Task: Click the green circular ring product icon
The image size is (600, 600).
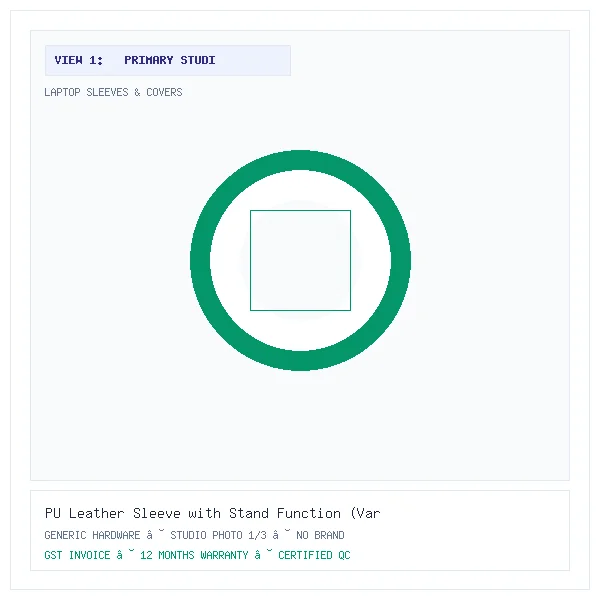Action: coord(300,260)
